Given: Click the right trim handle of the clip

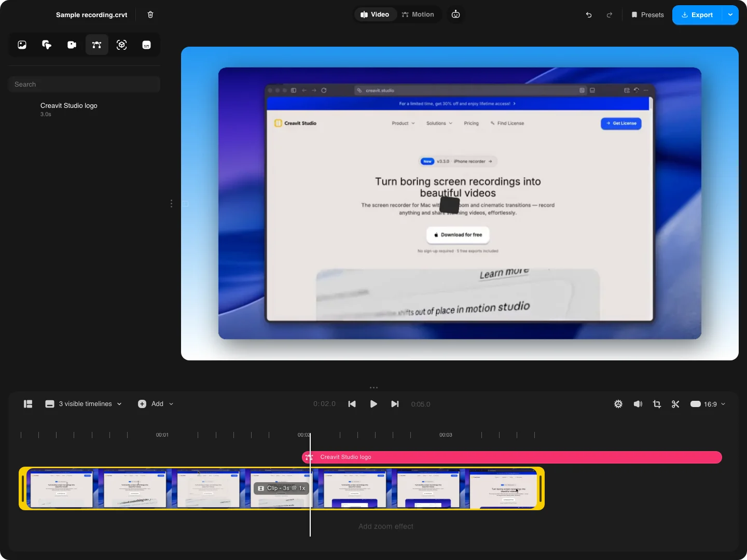Looking at the screenshot, I should [541, 488].
